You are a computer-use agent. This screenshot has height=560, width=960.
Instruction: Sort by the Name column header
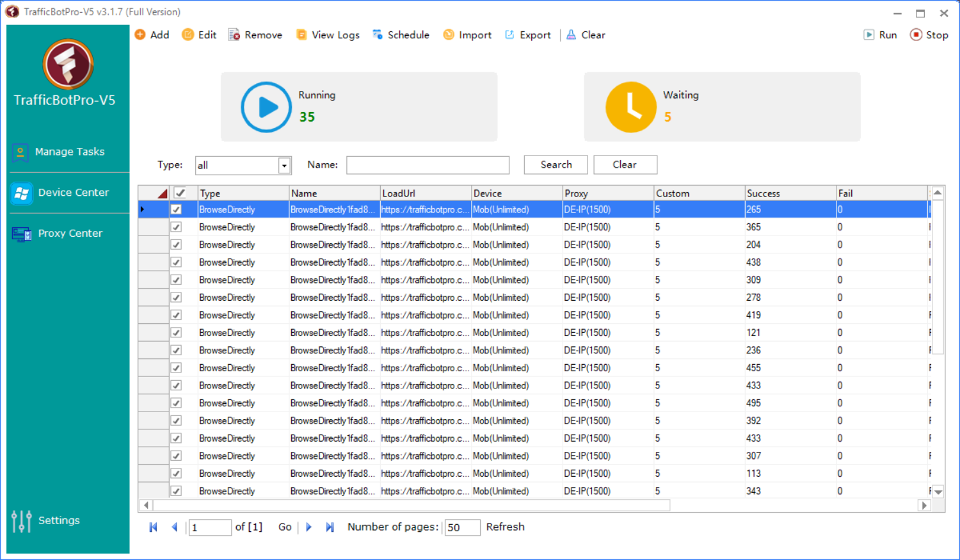[x=334, y=193]
